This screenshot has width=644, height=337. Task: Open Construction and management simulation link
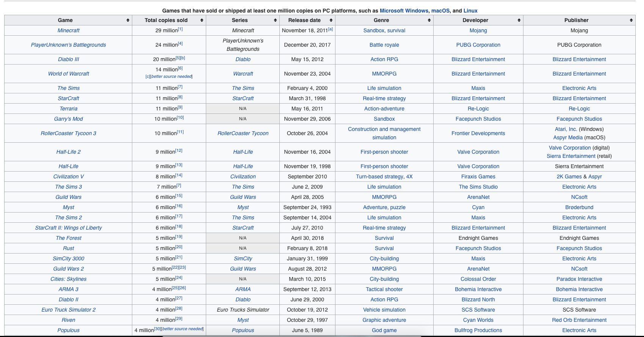384,133
